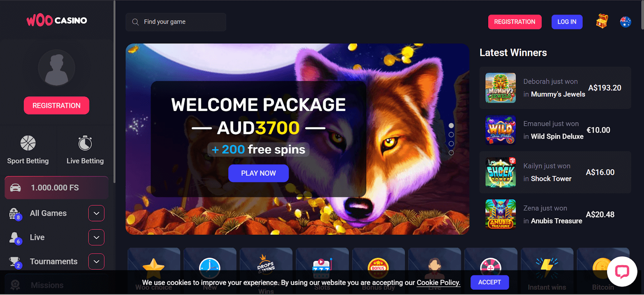This screenshot has height=295, width=644.
Task: Open the treasure chest bonus icon
Action: pyautogui.click(x=602, y=21)
